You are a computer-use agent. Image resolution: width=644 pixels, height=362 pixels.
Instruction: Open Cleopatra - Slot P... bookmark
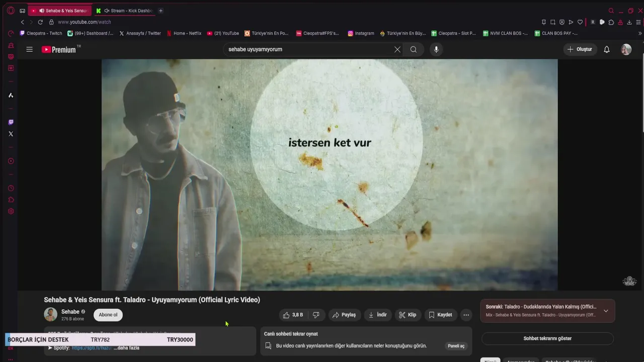click(x=453, y=33)
